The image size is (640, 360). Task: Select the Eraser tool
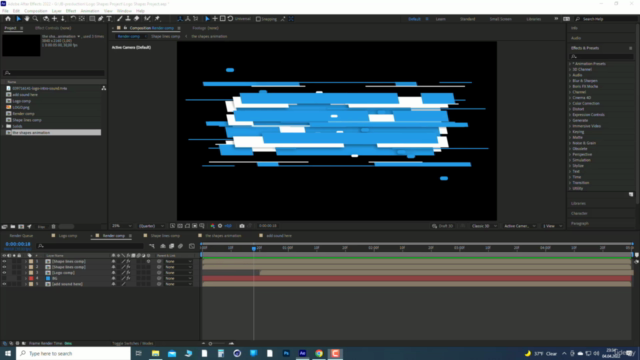[136, 19]
